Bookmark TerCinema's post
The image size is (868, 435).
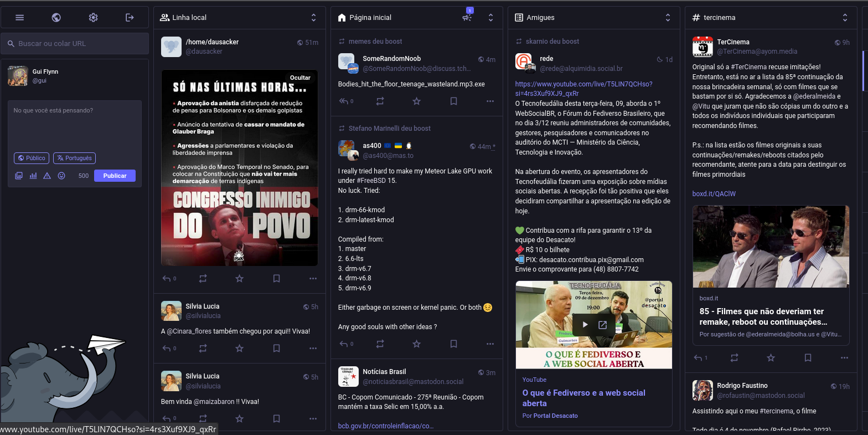(808, 357)
